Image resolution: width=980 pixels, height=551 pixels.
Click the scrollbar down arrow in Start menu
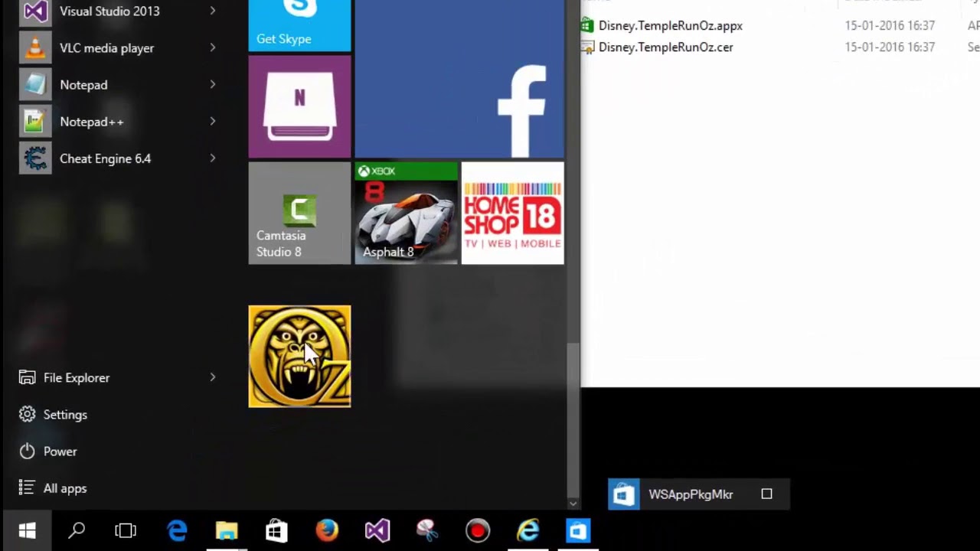point(573,504)
